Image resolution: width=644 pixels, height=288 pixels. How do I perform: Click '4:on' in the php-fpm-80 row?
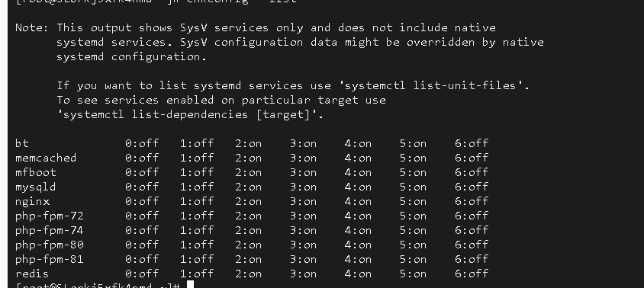(358, 245)
